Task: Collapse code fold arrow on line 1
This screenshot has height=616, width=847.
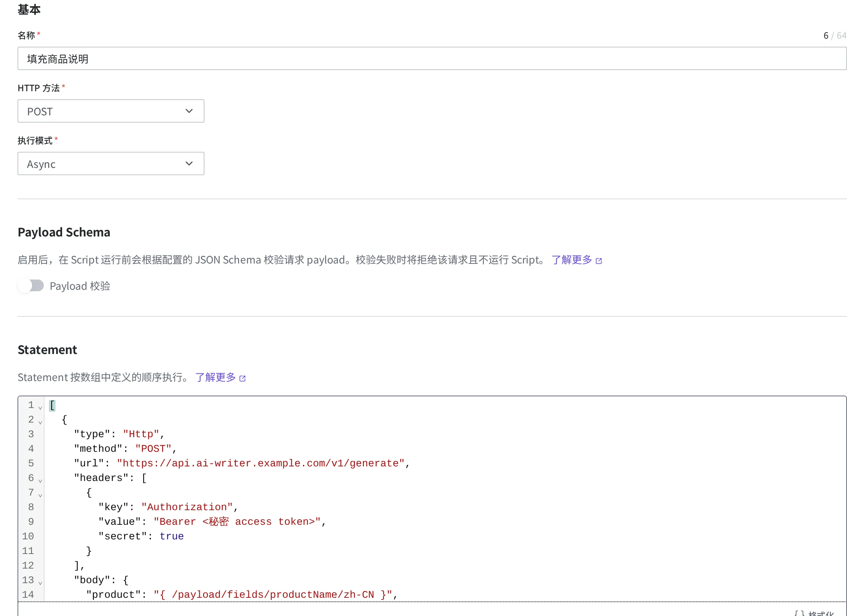Action: click(40, 408)
